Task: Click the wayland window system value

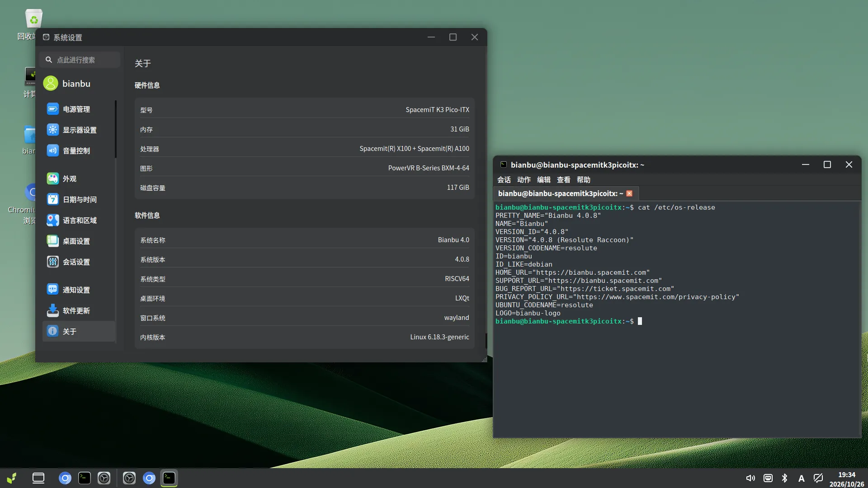Action: [x=457, y=318]
